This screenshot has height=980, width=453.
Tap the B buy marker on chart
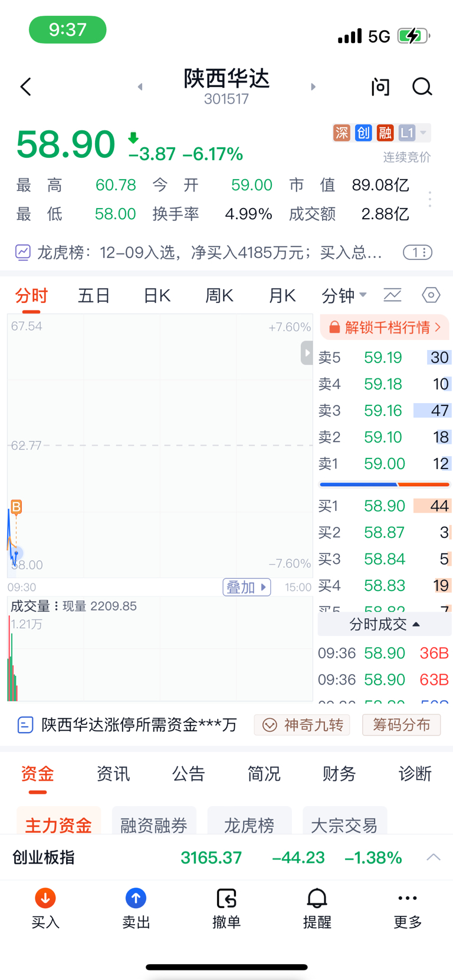(x=17, y=507)
